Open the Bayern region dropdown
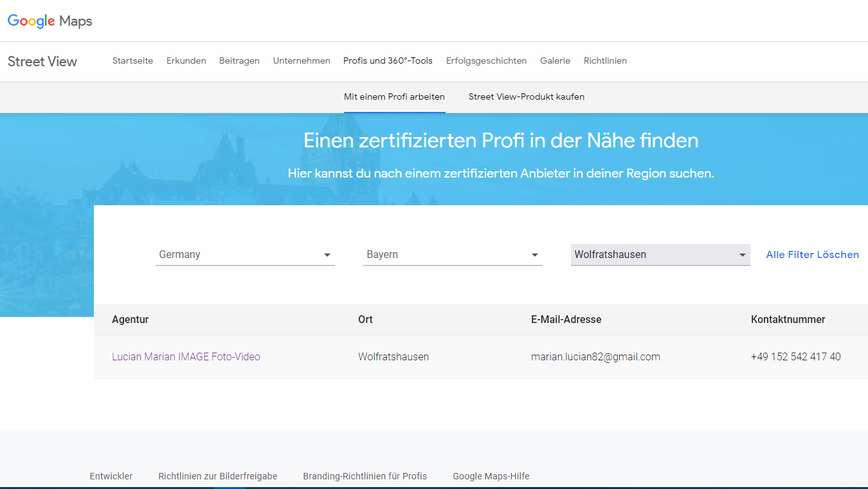This screenshot has width=868, height=489. [453, 255]
